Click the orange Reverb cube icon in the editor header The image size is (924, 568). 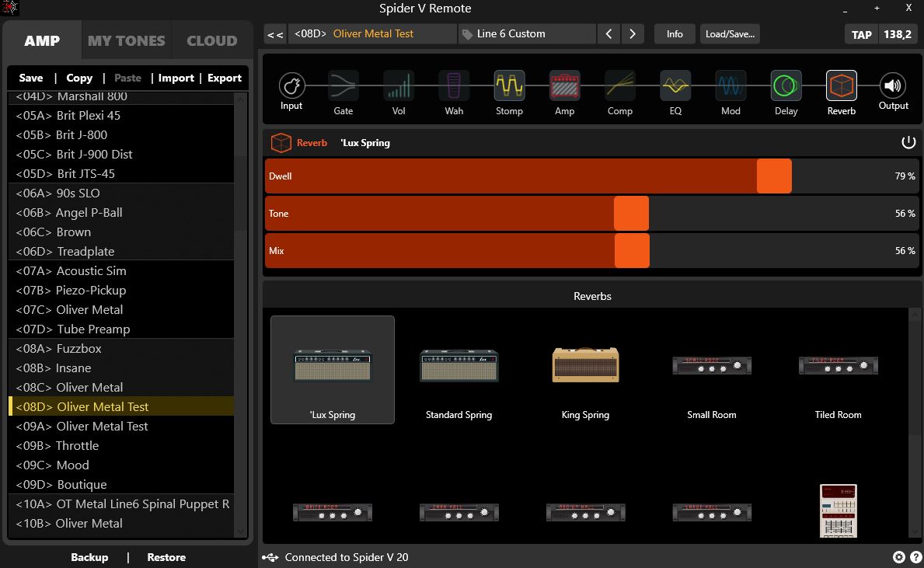pyautogui.click(x=281, y=143)
